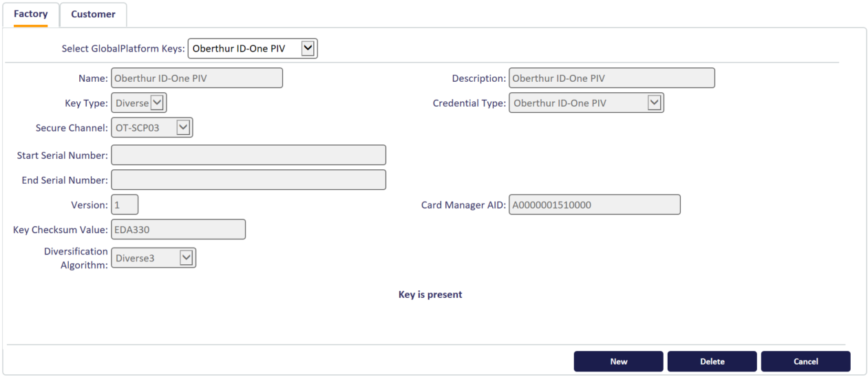Expand the Key Type dropdown
The image size is (868, 377).
(x=138, y=103)
